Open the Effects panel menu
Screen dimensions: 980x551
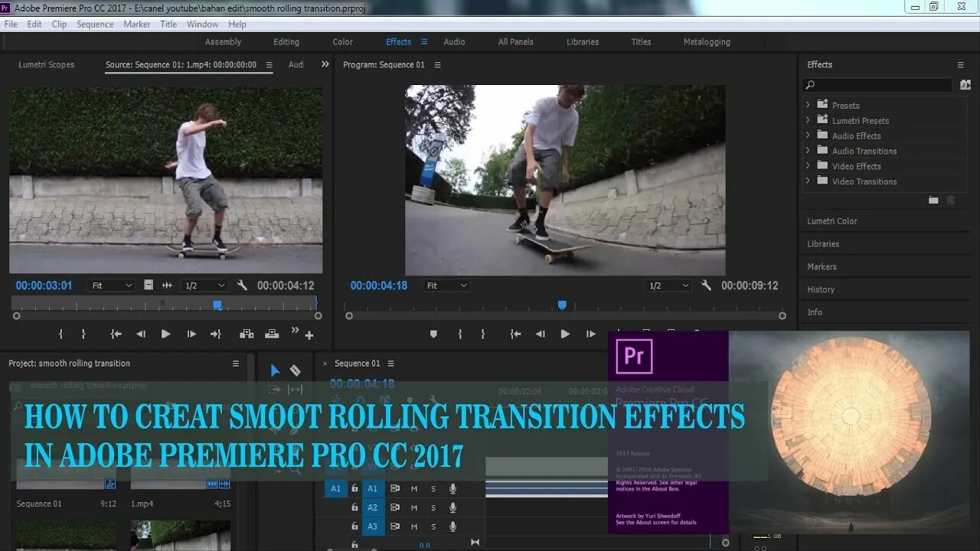point(960,65)
